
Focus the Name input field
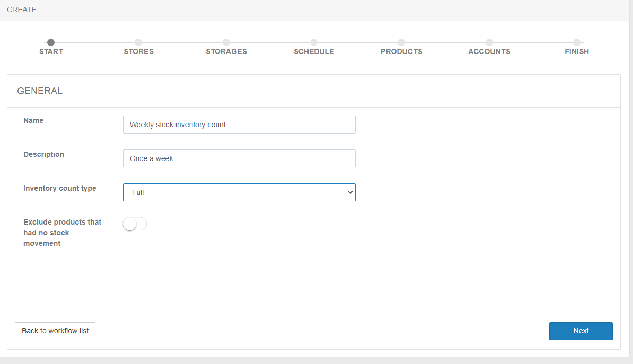tap(239, 125)
